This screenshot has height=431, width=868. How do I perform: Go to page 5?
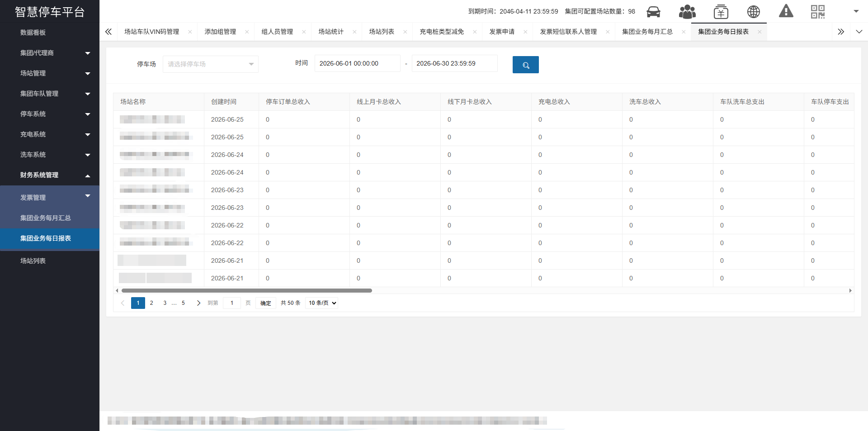coord(183,303)
